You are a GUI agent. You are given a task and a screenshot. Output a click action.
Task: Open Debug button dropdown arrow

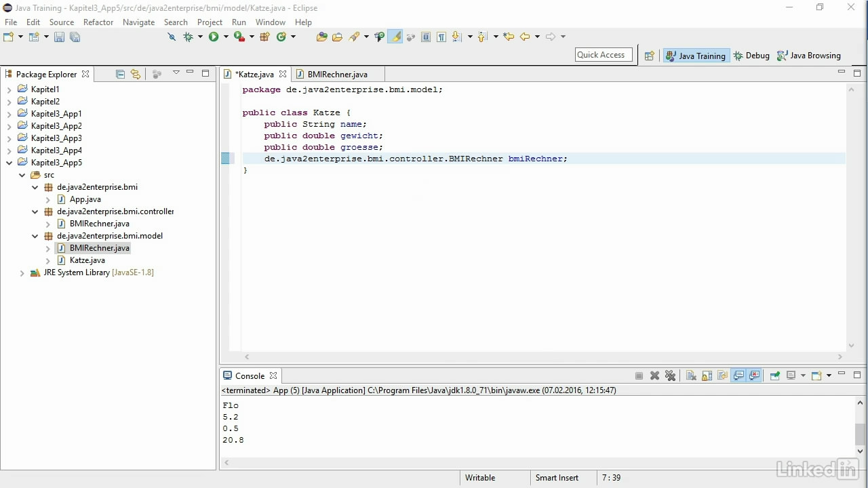pos(200,37)
